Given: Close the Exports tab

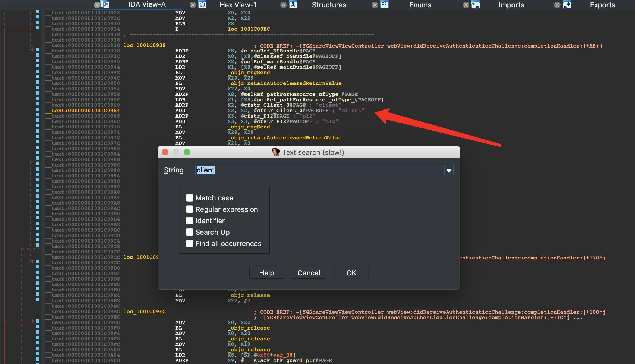Looking at the screenshot, I should point(557,5).
